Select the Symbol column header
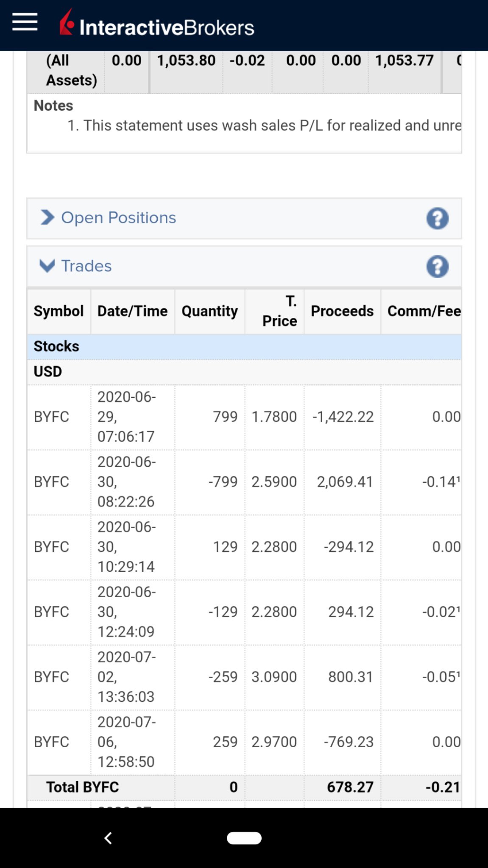 point(59,312)
